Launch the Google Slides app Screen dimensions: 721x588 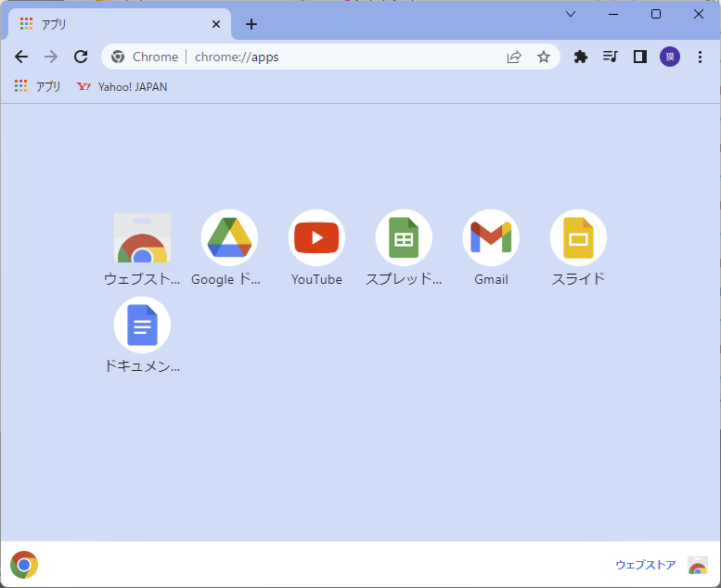pos(578,238)
